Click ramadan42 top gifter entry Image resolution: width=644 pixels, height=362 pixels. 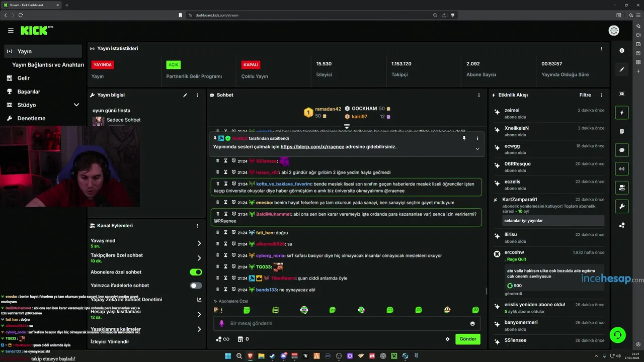point(323,112)
